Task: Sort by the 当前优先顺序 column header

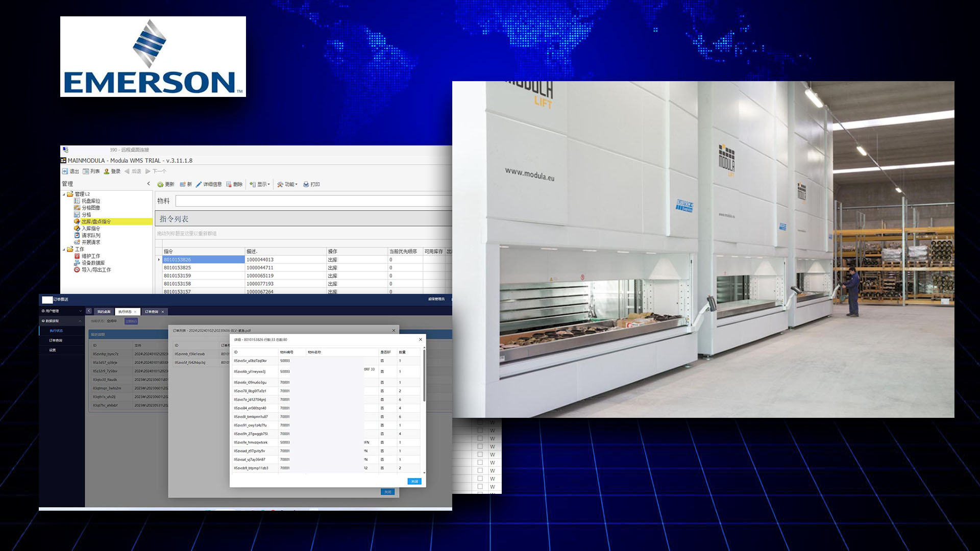Action: click(x=405, y=252)
